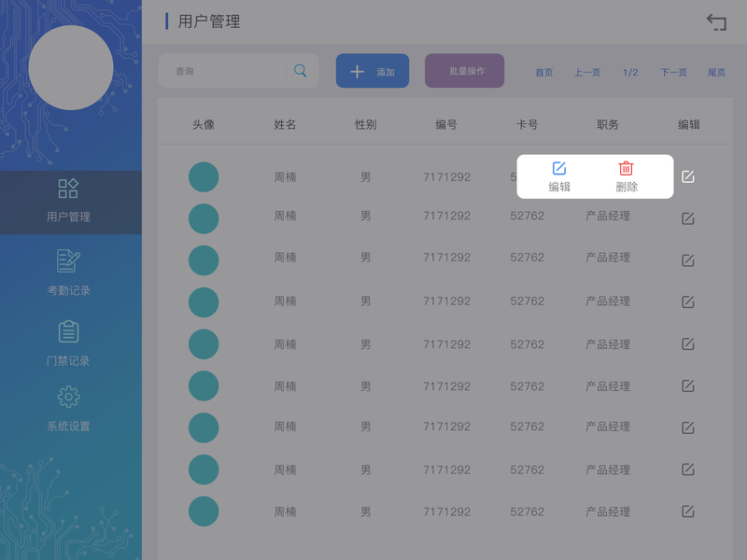The image size is (747, 560).
Task: Open 系统设置 in the sidebar
Action: point(68,409)
